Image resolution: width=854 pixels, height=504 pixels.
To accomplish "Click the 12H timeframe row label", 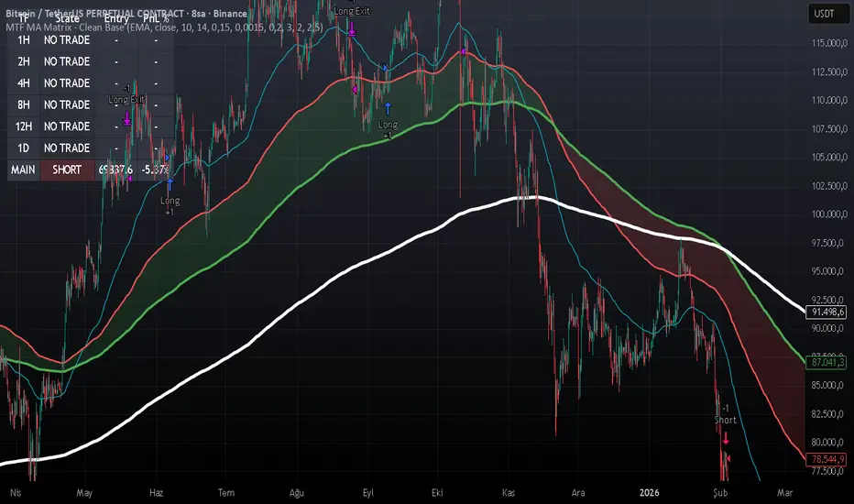I will coord(24,126).
